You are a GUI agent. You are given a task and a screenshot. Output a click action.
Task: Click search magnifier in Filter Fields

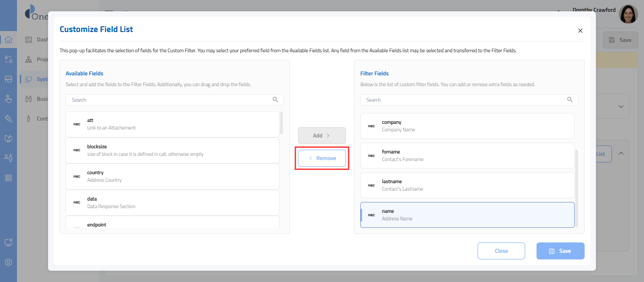coord(570,100)
